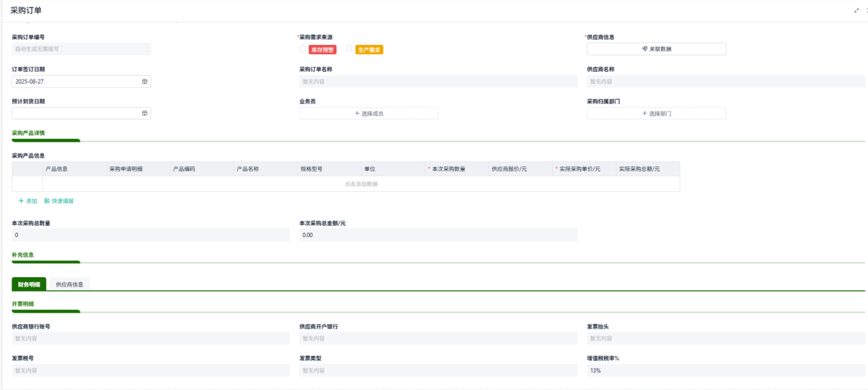Viewport: 868px width, 390px height.
Task: Click 增值税税率% field showing 13%
Action: 726,370
